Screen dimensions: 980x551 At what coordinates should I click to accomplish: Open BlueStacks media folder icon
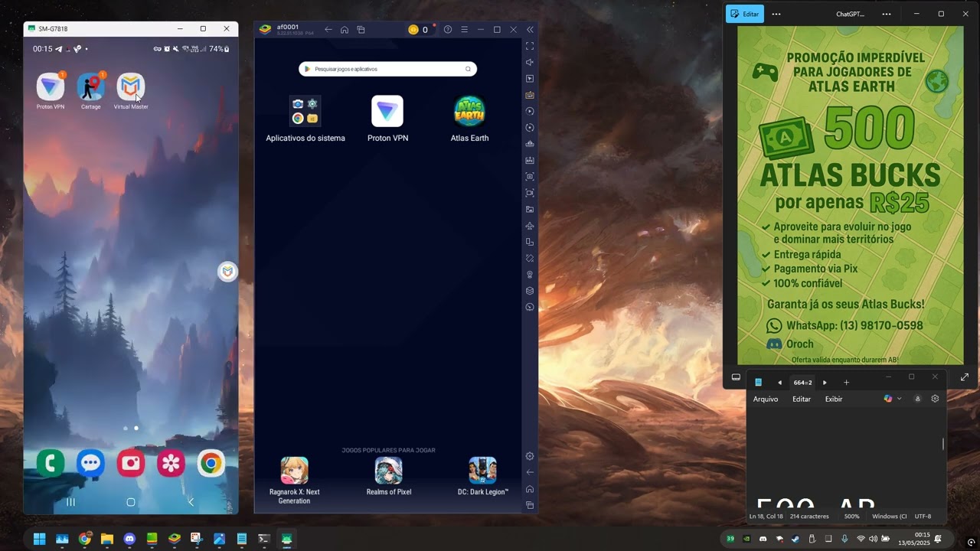[x=530, y=209]
